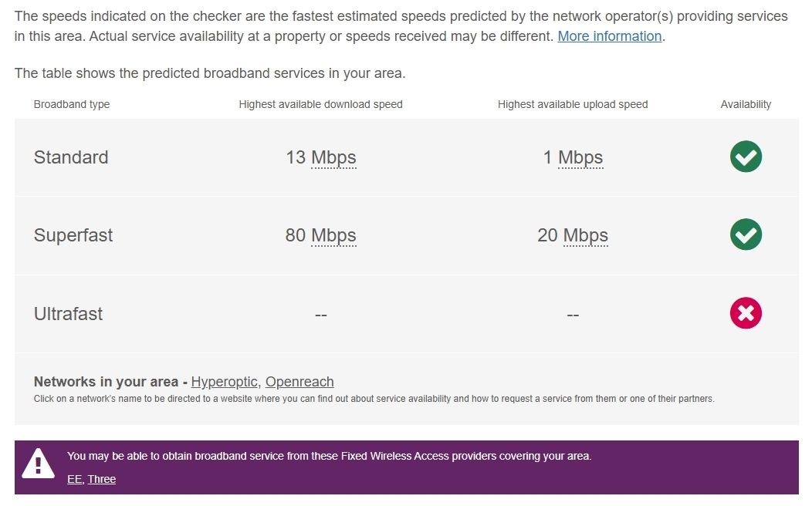Open the More information link
Screen dimensions: 812x506
[x=609, y=36]
